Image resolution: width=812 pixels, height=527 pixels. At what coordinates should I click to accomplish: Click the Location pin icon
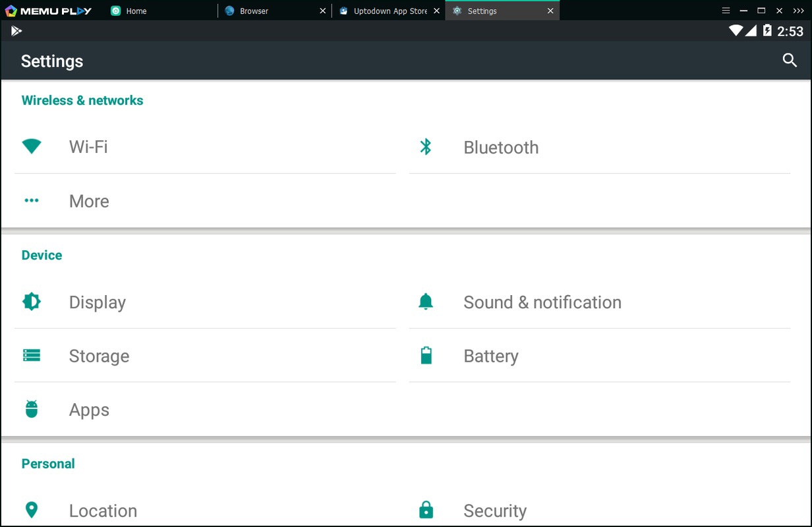[32, 510]
